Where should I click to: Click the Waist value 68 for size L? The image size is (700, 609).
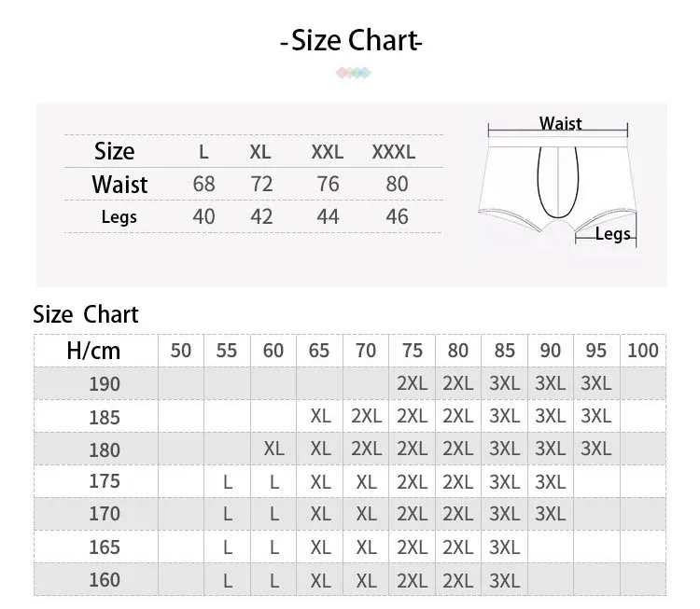[203, 184]
